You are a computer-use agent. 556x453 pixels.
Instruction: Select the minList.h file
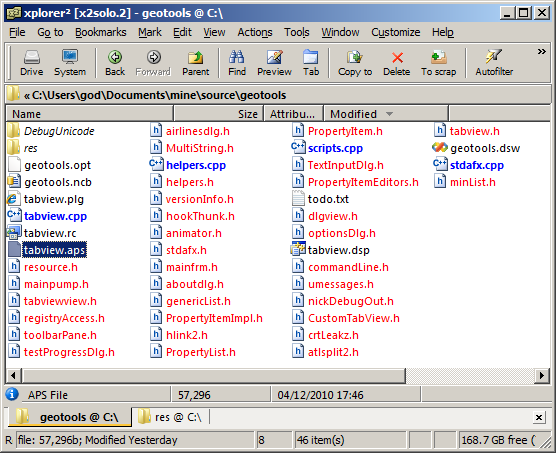[x=473, y=182]
